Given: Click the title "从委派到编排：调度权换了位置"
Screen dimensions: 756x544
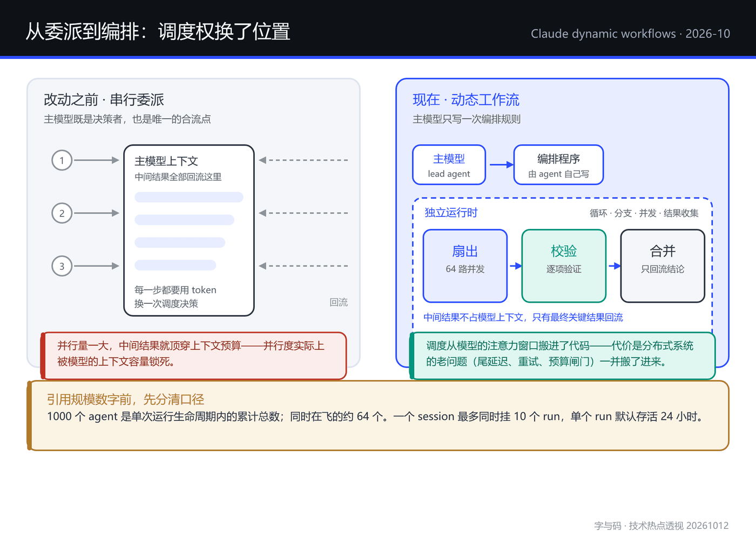Looking at the screenshot, I should pyautogui.click(x=158, y=32).
